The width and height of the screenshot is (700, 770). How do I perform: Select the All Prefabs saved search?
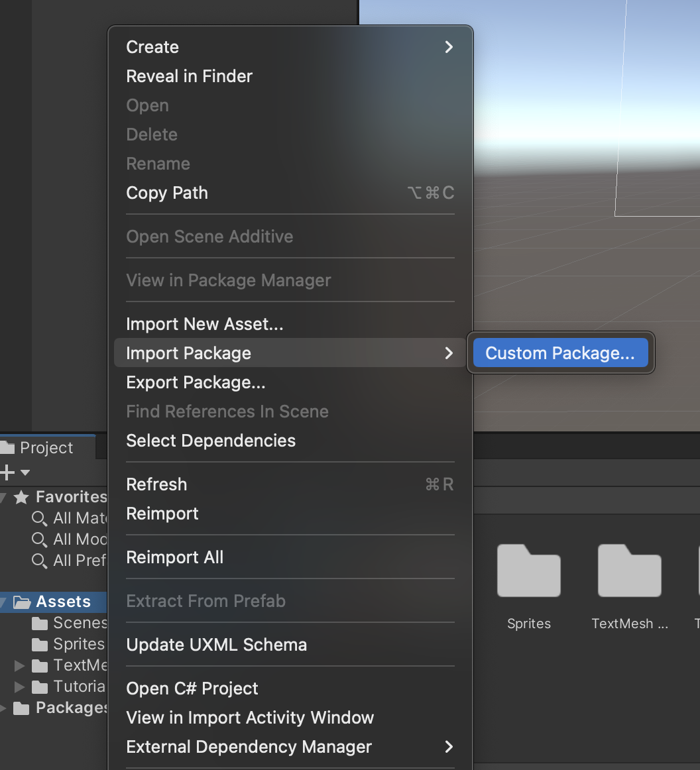click(x=69, y=561)
